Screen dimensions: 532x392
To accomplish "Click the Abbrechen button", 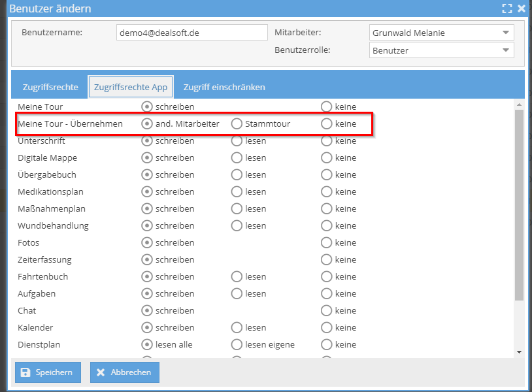I will 124,372.
